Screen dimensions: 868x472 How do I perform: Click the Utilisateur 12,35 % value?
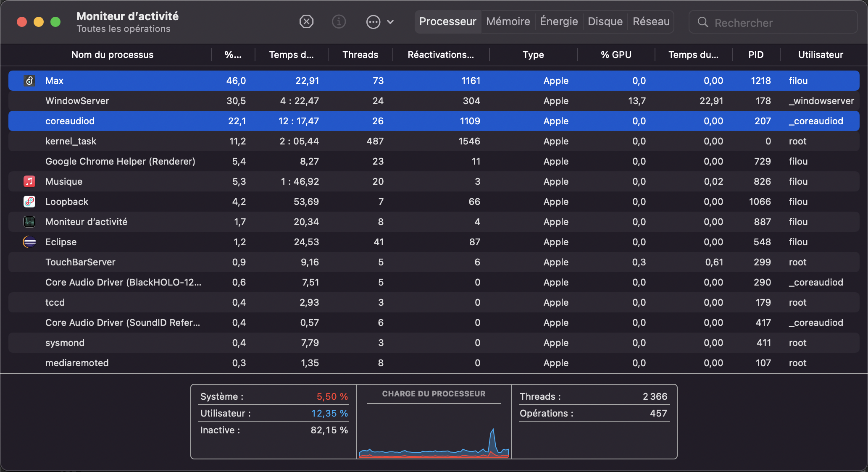click(x=330, y=413)
